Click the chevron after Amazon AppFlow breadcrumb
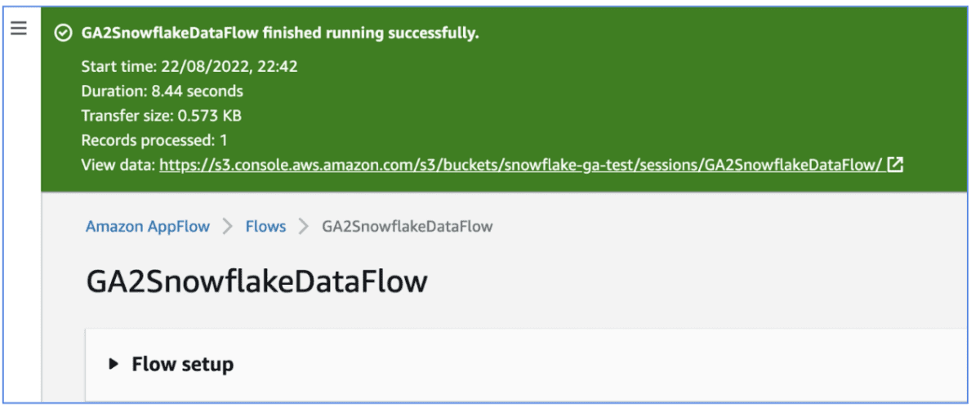 pyautogui.click(x=228, y=227)
